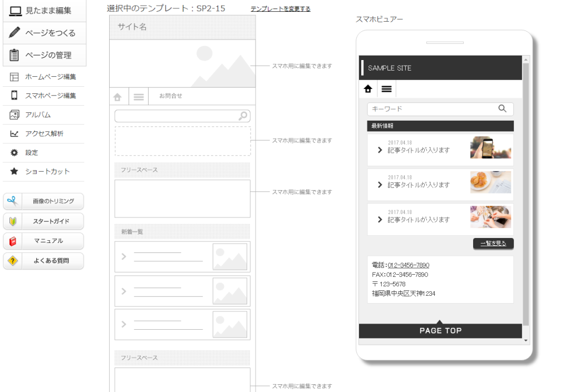This screenshot has height=392, width=570.
Task: Tap the home icon in the smartphone viewer
Action: pos(369,88)
